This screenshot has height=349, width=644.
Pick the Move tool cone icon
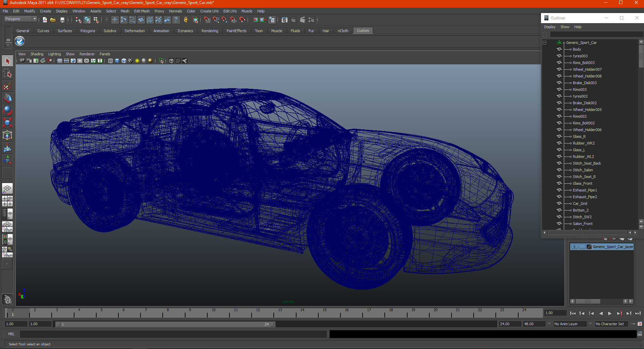(x=7, y=98)
